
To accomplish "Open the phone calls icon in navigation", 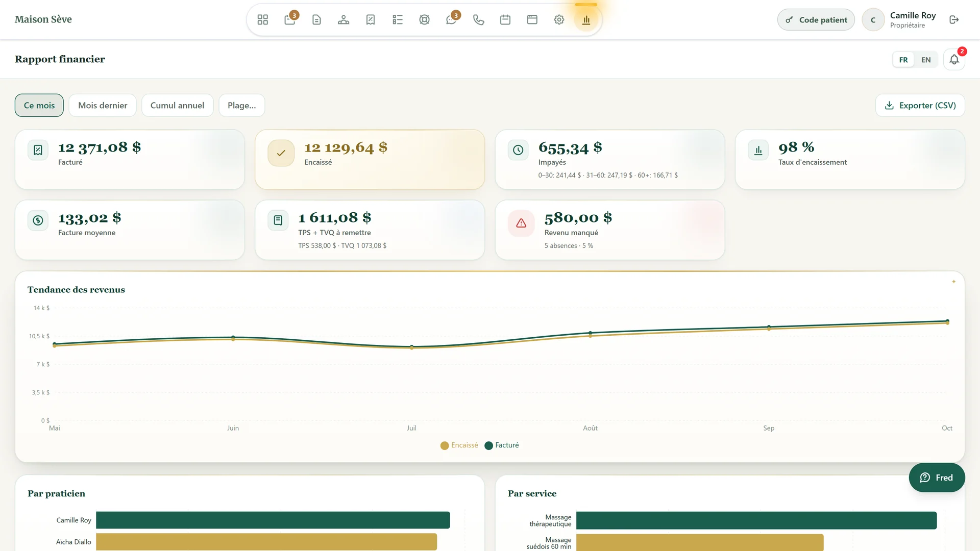I will point(478,20).
